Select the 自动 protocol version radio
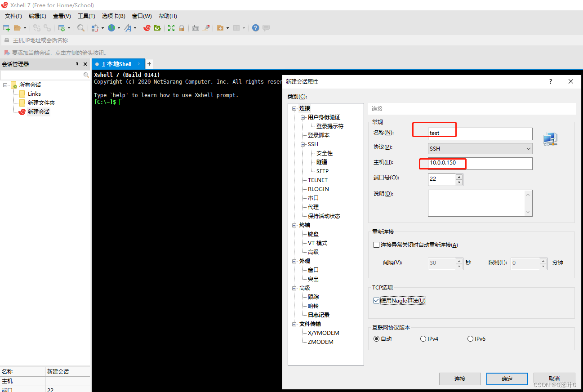 (377, 339)
